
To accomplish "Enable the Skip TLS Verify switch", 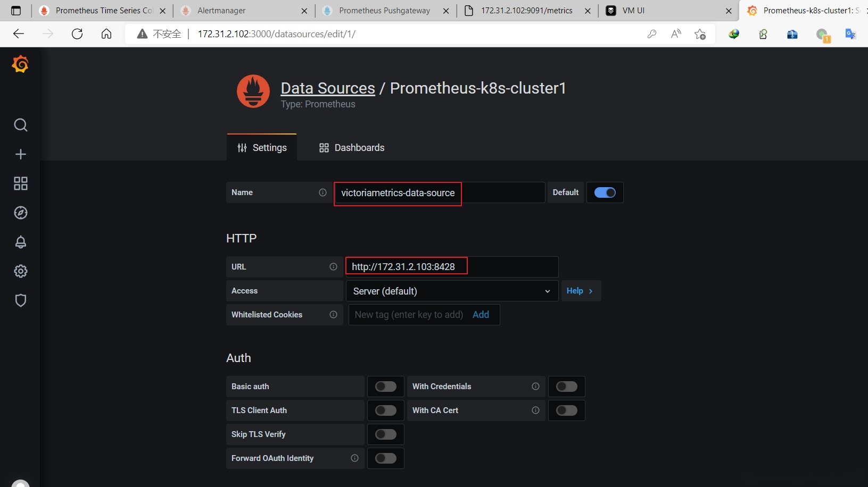I will tap(385, 434).
